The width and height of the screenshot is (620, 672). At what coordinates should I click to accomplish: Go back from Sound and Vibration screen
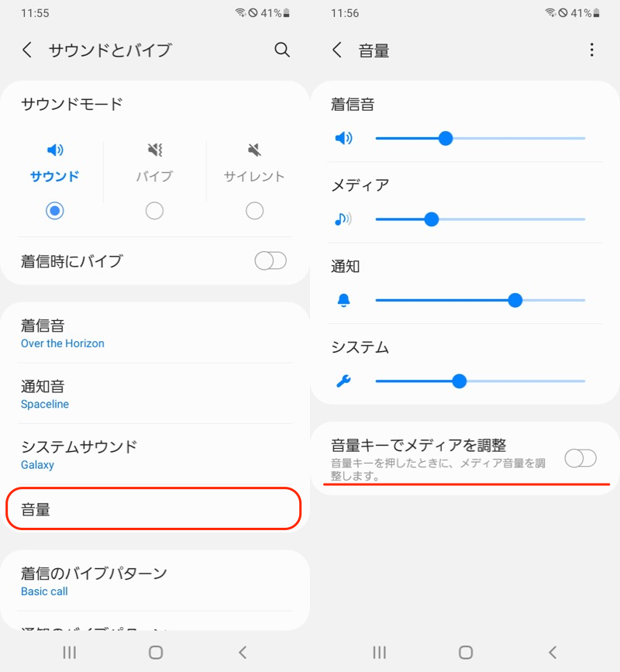click(28, 50)
